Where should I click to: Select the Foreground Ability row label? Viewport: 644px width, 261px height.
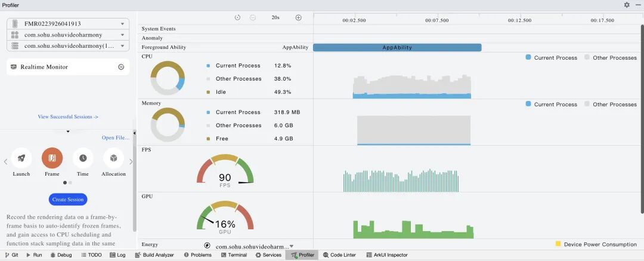pyautogui.click(x=164, y=47)
